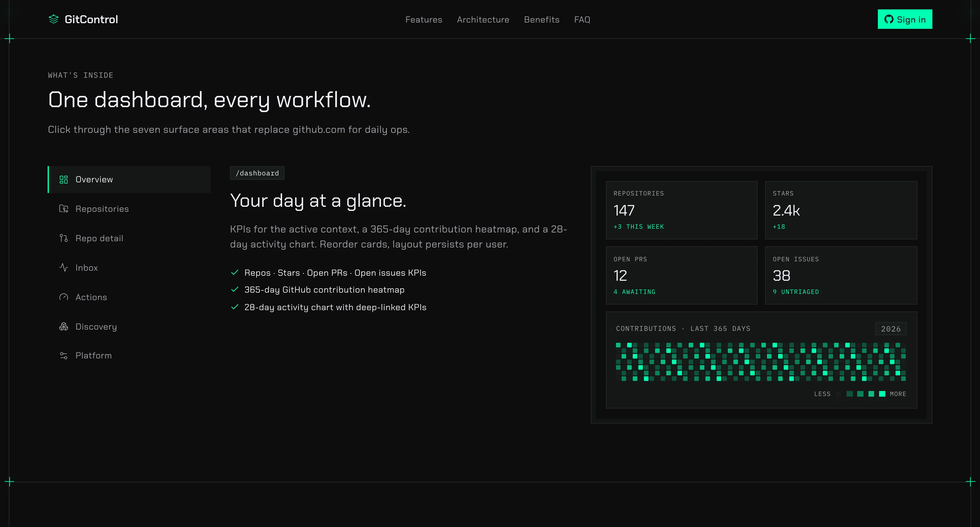This screenshot has width=980, height=527.
Task: Click the Repo detail pull-request icon
Action: pyautogui.click(x=64, y=238)
